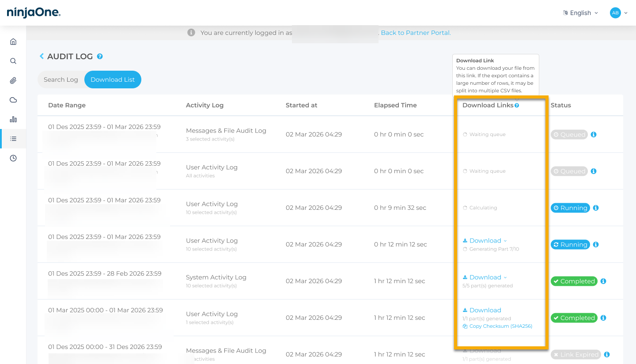Click info icon beside first Queued status
This screenshot has height=364, width=636.
pyautogui.click(x=594, y=134)
